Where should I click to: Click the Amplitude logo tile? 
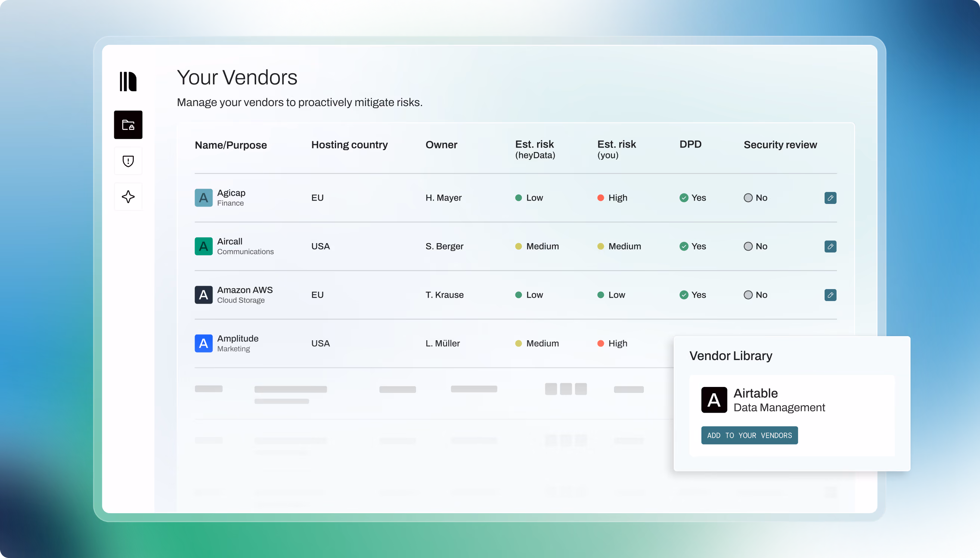(204, 343)
